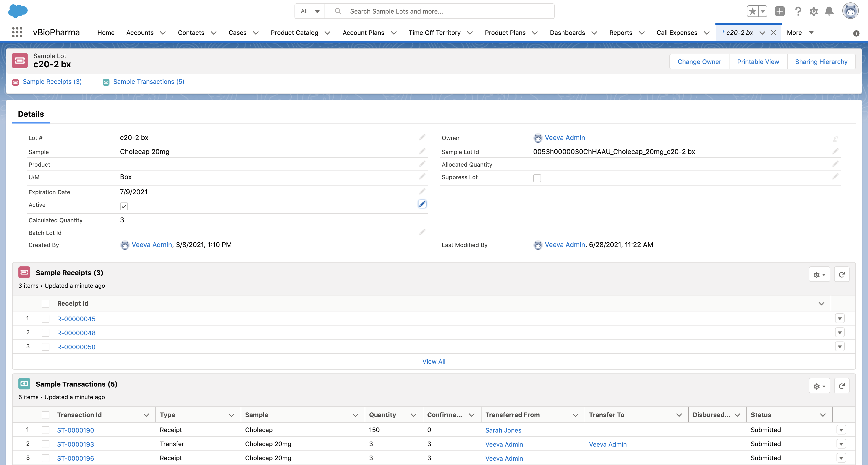
Task: Open transaction ST-0000190 link
Action: point(76,430)
